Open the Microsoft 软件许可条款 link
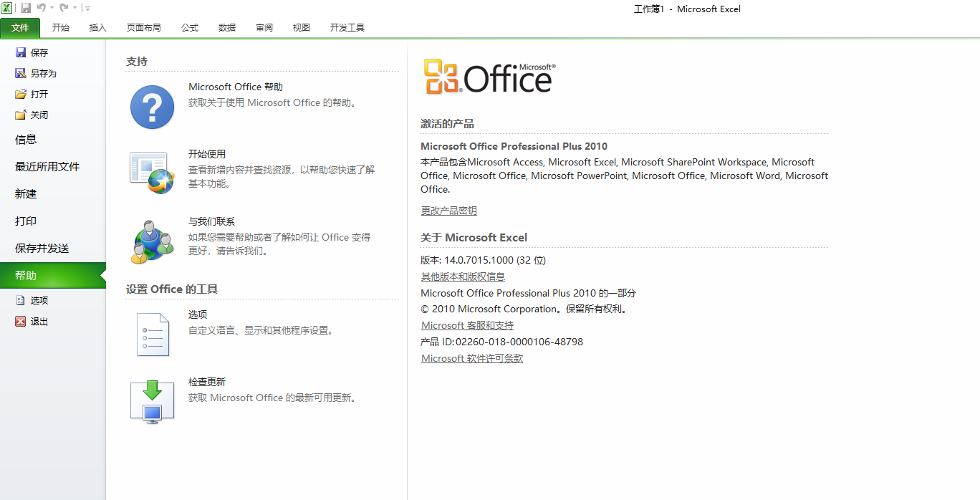The width and height of the screenshot is (980, 500). pos(472,358)
